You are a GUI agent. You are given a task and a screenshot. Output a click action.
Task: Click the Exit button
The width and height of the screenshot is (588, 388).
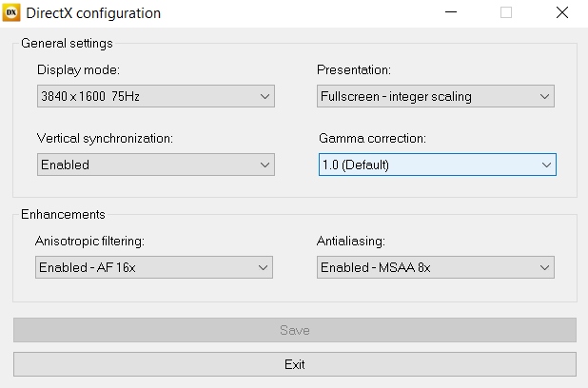point(294,364)
